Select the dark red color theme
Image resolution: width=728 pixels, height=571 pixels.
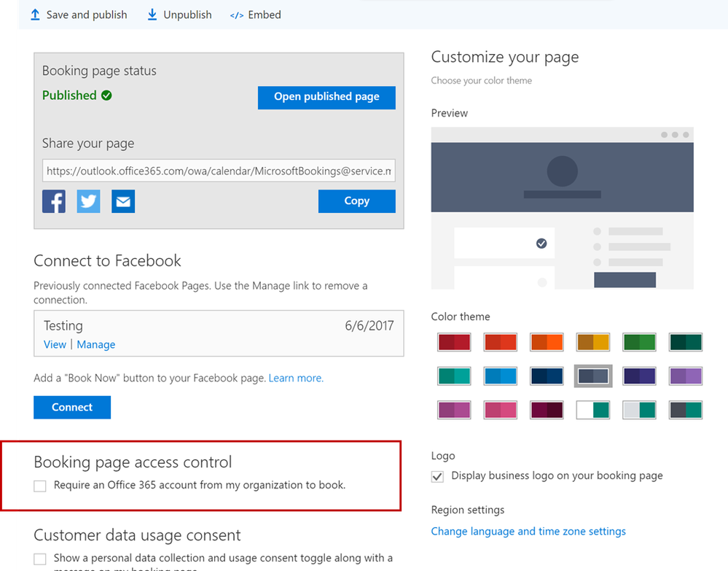[x=454, y=343]
